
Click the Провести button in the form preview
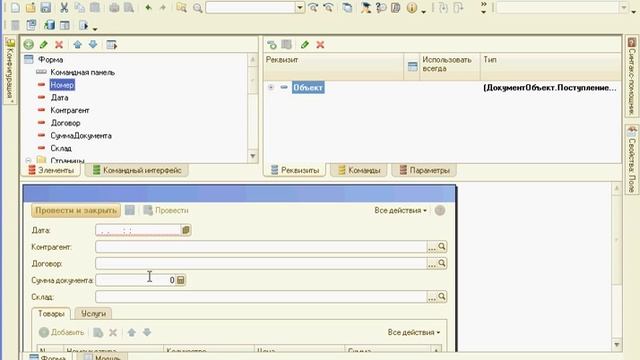(166, 211)
